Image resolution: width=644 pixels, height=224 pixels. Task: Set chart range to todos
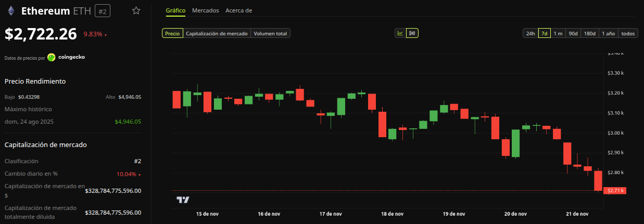click(x=628, y=33)
